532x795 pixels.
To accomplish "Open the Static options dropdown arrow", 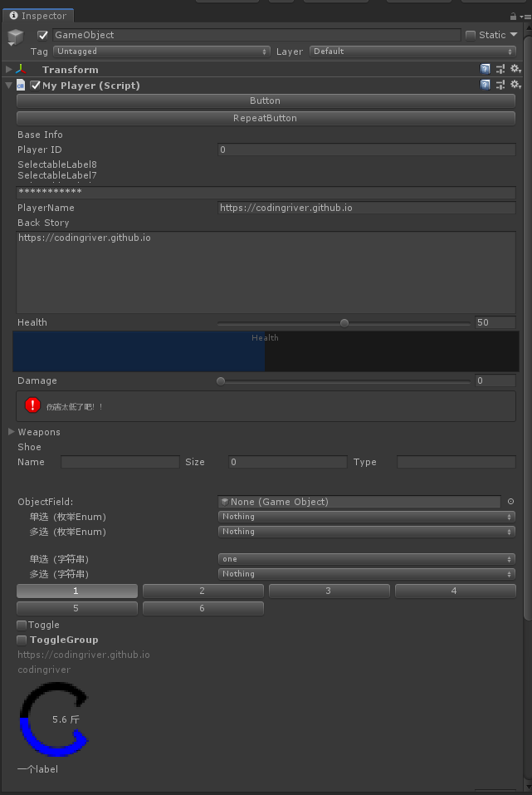I will pos(514,35).
